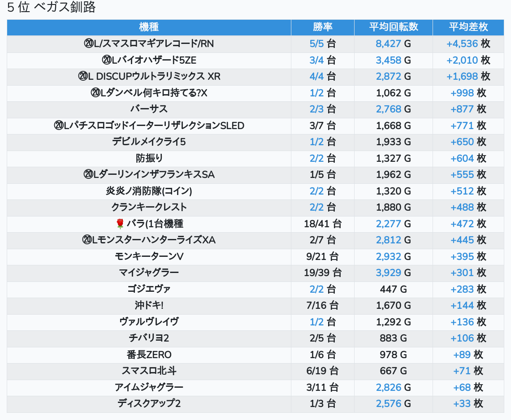The height and width of the screenshot is (420, 511).
Task: Click the ⑳ badge before LダーリンインザフランキスSA
Action: pyautogui.click(x=88, y=174)
